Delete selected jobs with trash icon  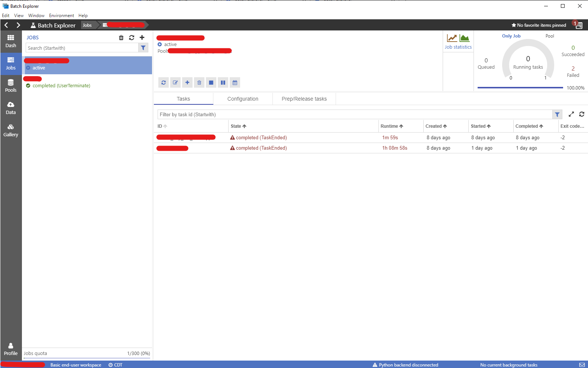[121, 38]
